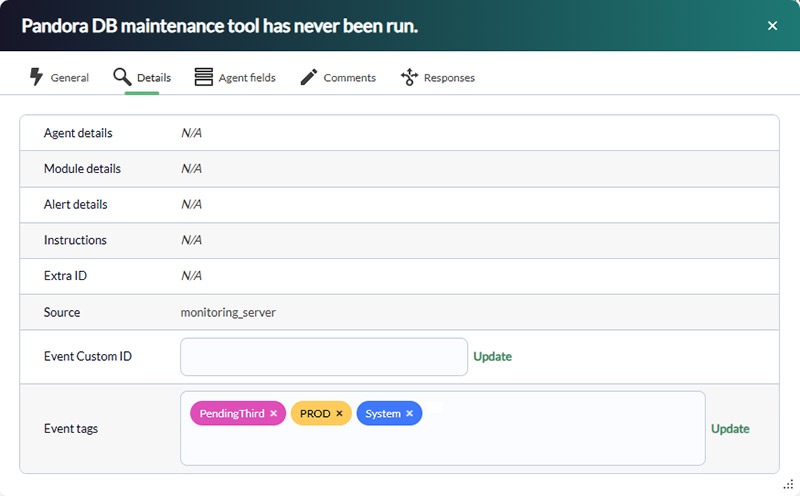Click the Comments pencil icon
Screen dimensions: 800x496
(309, 77)
